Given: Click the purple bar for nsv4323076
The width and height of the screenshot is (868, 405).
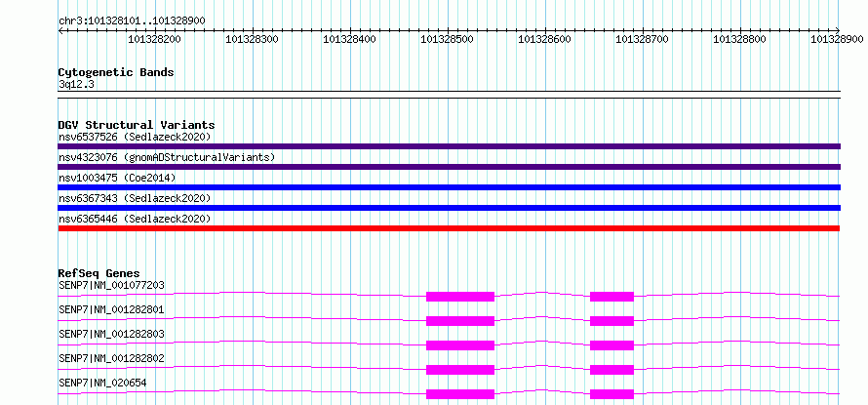Looking at the screenshot, I should tap(449, 167).
